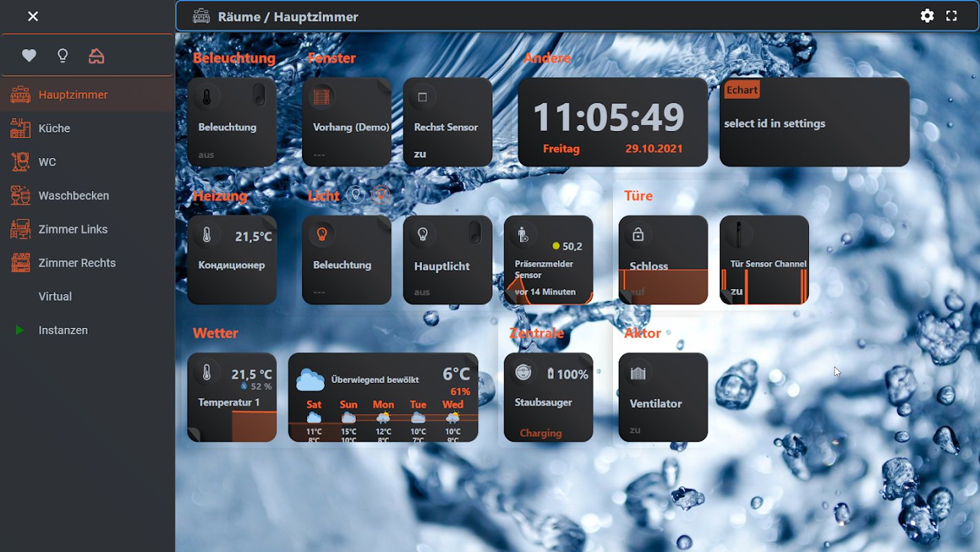This screenshot has width=980, height=552.
Task: Toggle fullscreen mode icon
Action: click(x=952, y=16)
